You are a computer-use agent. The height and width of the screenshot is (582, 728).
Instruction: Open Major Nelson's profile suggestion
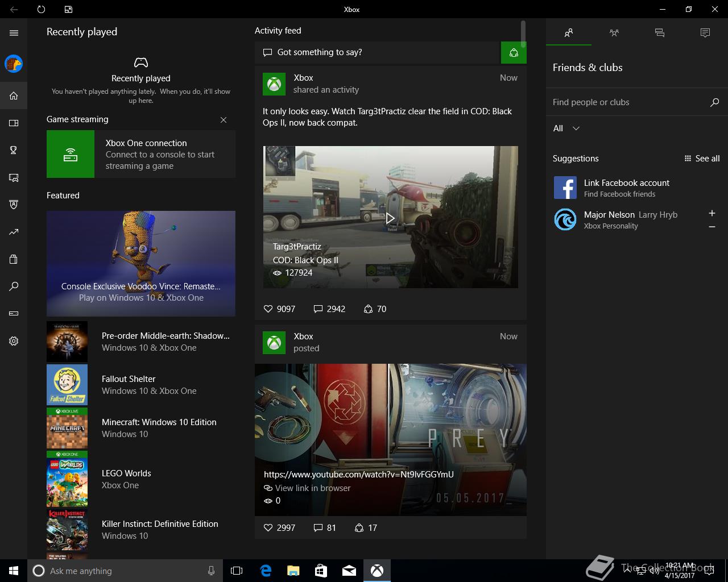tap(626, 219)
